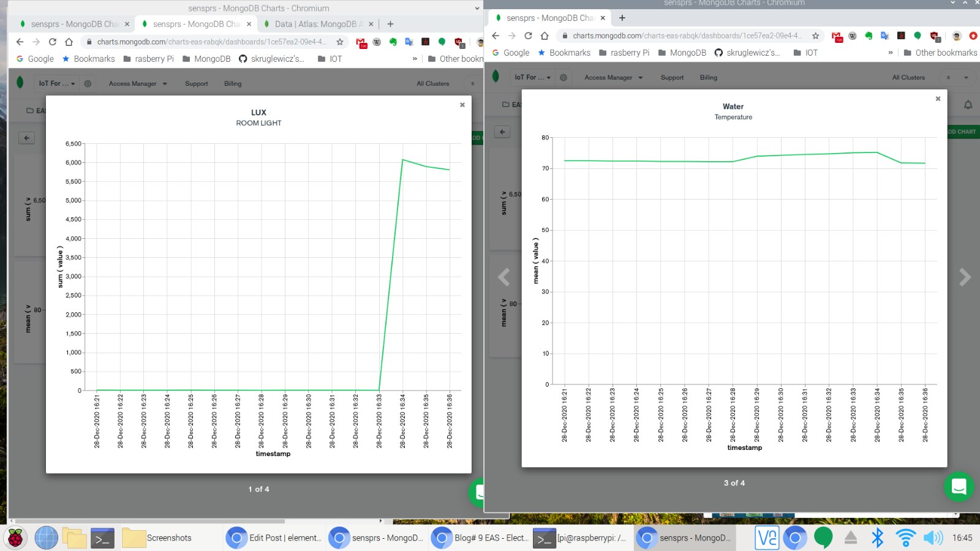Reload the page in the right Chromium window
The width and height of the screenshot is (980, 551).
pos(528,36)
